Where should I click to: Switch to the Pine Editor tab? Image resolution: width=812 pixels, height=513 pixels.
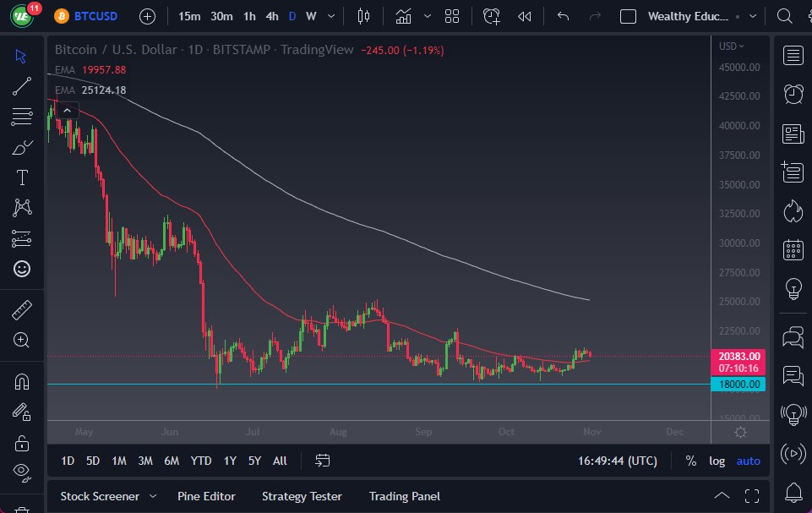coord(206,496)
